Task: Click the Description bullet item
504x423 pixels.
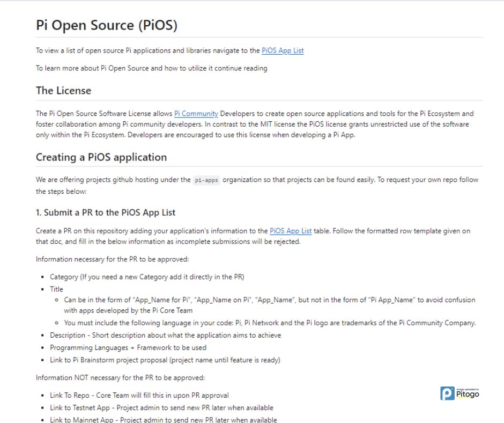Action: coord(165,335)
